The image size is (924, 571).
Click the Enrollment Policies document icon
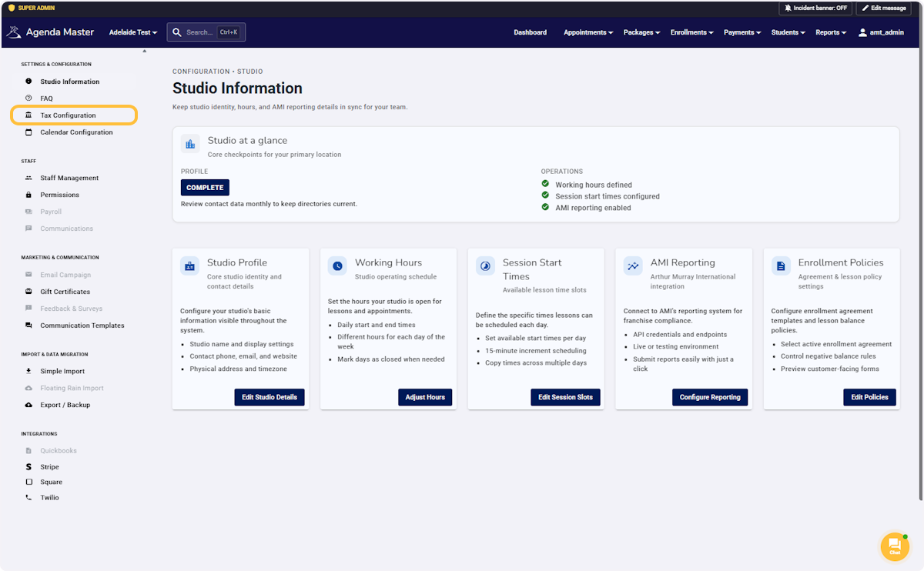pyautogui.click(x=781, y=266)
